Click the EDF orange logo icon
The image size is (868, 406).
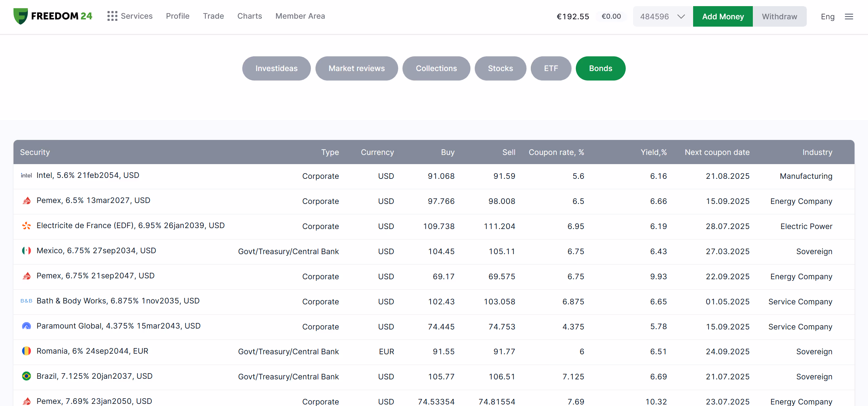pyautogui.click(x=26, y=225)
